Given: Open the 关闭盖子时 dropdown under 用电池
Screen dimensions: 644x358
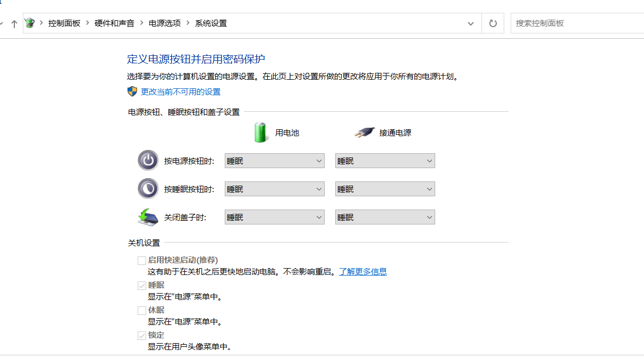Looking at the screenshot, I should point(275,217).
